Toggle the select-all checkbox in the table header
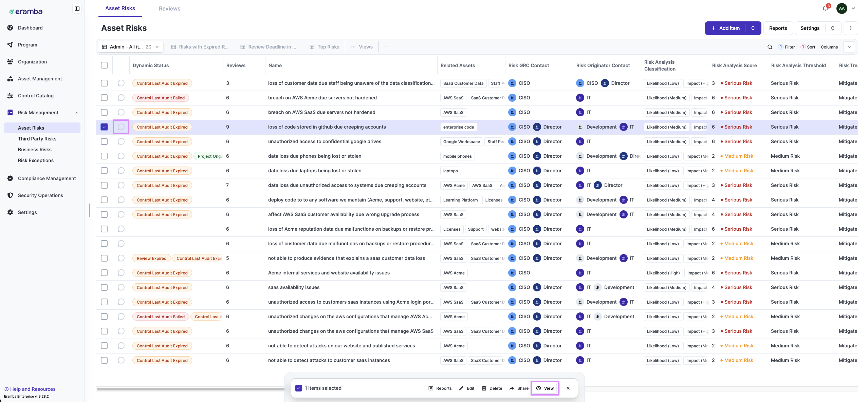868x402 pixels. 104,65
